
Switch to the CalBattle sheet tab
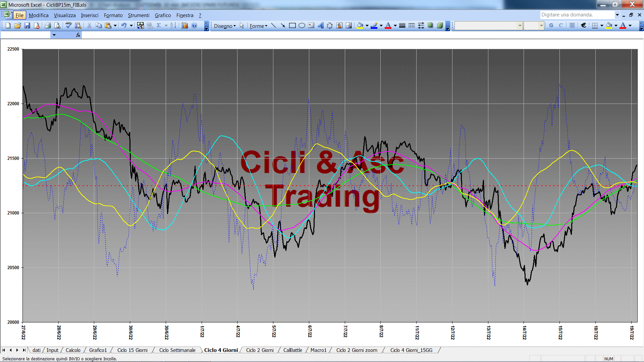point(292,350)
